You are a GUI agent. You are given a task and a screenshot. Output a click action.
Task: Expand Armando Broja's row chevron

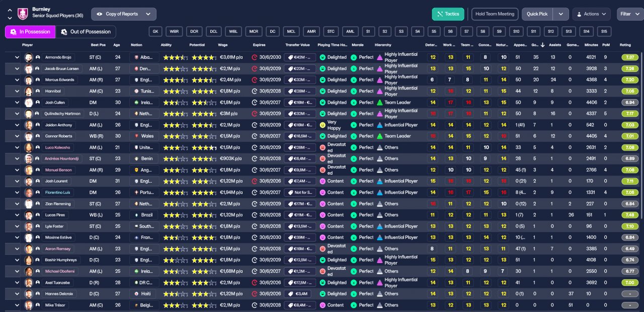click(x=17, y=57)
